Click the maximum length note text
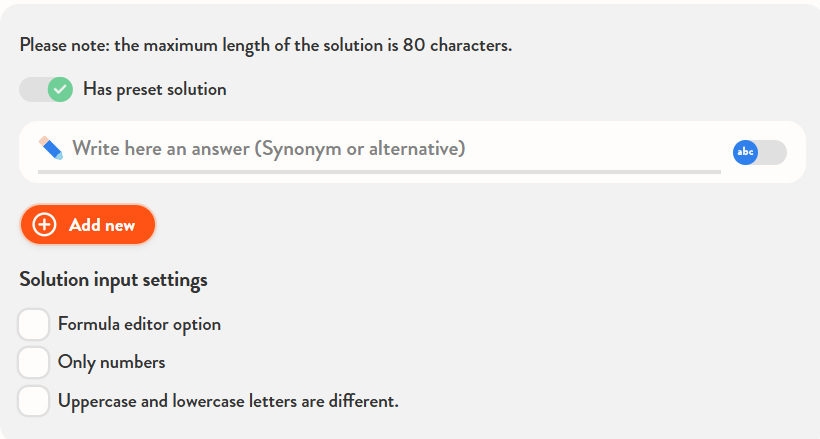This screenshot has height=439, width=820. [x=265, y=45]
